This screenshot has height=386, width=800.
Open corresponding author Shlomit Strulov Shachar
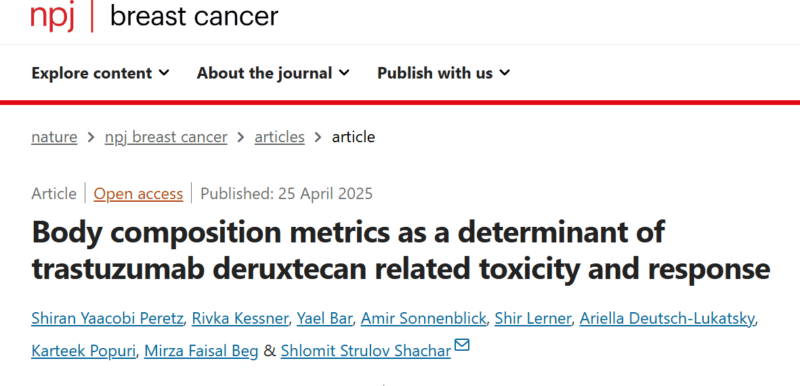(x=366, y=351)
